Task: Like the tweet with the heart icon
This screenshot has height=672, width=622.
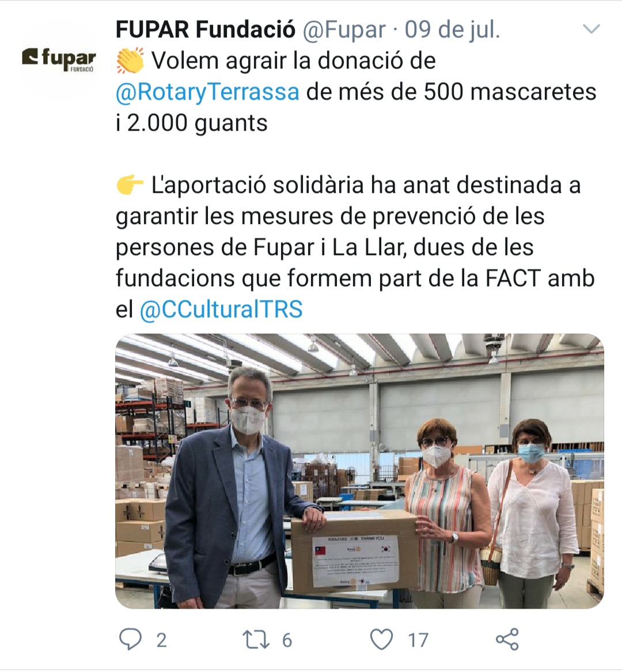Action: (381, 639)
